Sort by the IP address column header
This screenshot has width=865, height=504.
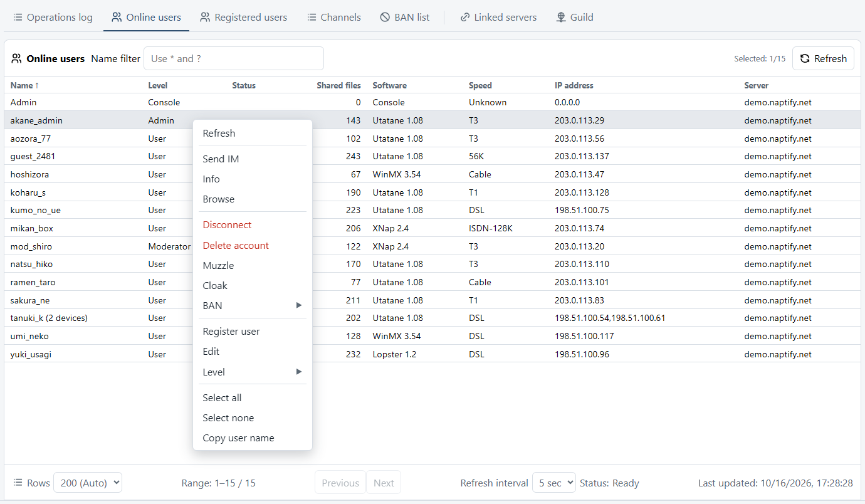(574, 85)
